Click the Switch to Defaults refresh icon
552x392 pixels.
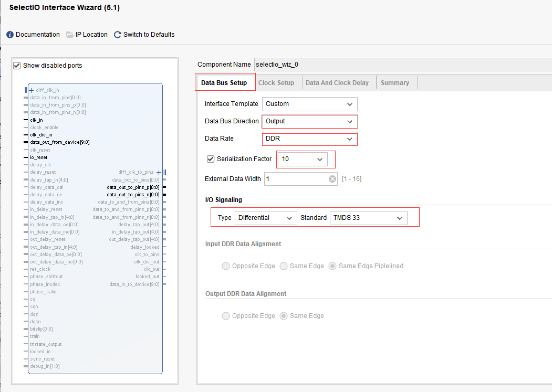(x=118, y=35)
